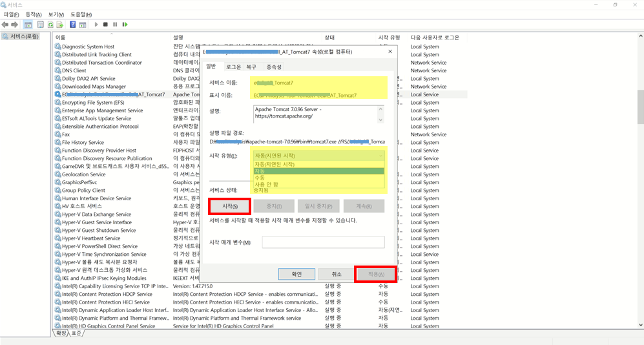Open the 동작(A) menu

coord(34,14)
